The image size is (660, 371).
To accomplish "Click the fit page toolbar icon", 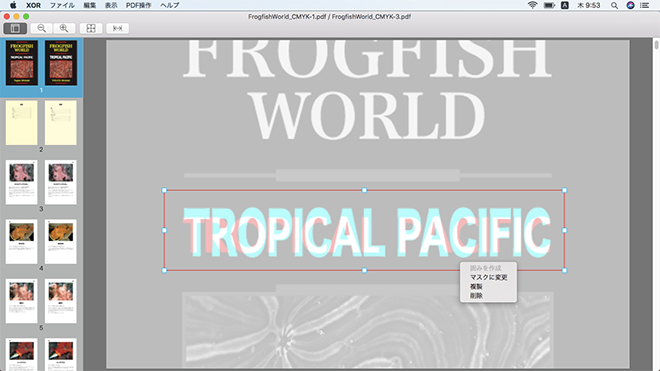I will 91,28.
